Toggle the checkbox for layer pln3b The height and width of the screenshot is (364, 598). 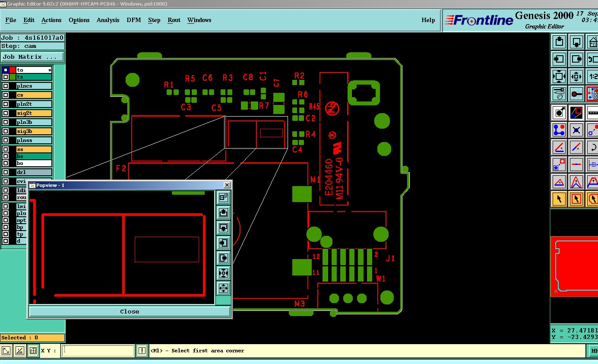pos(6,122)
